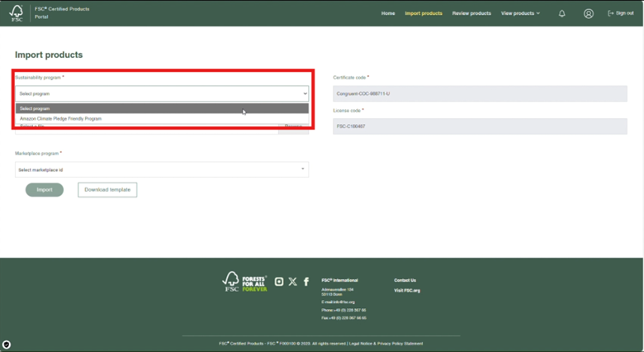Screen dimensions: 644x352
Task: Select Import products navigation item
Action: point(424,13)
